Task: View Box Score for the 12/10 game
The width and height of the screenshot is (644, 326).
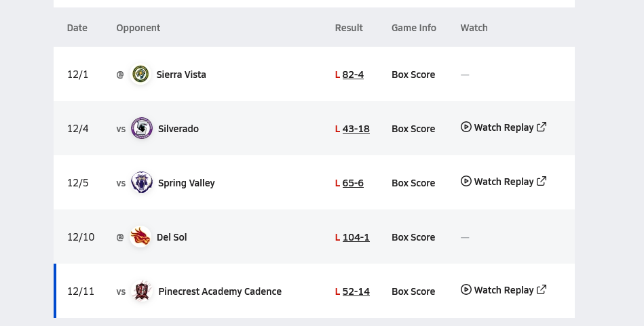Action: (x=413, y=237)
